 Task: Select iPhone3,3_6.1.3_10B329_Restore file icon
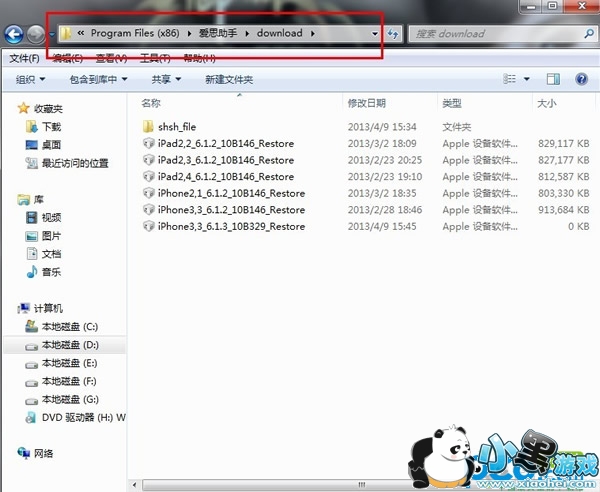pos(148,226)
